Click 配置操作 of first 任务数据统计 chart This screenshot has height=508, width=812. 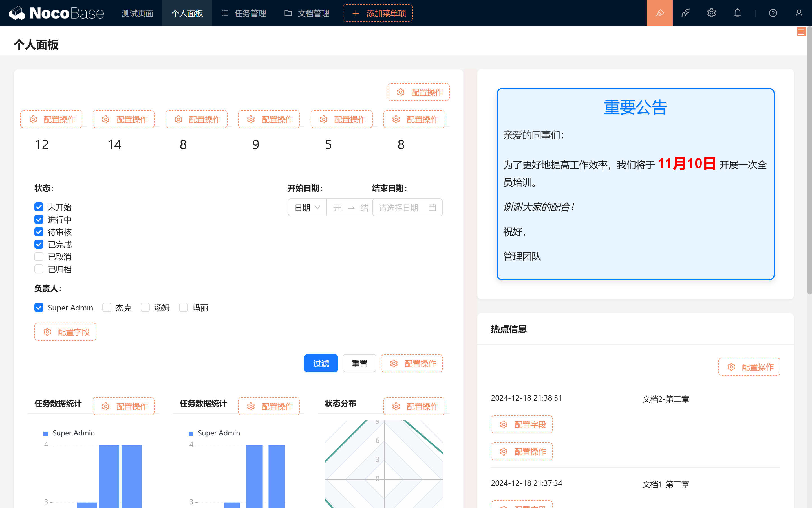click(124, 406)
